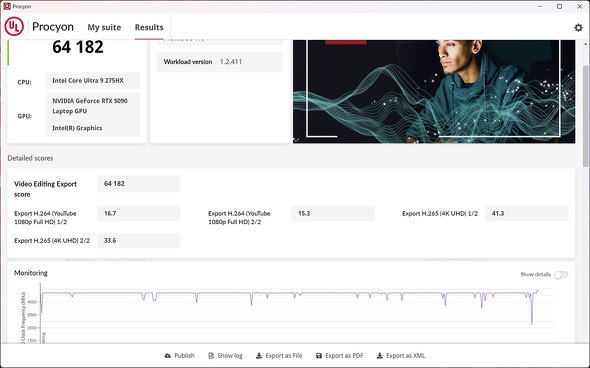Click the large 64 182 overall score
The width and height of the screenshot is (590, 368).
[x=78, y=47]
